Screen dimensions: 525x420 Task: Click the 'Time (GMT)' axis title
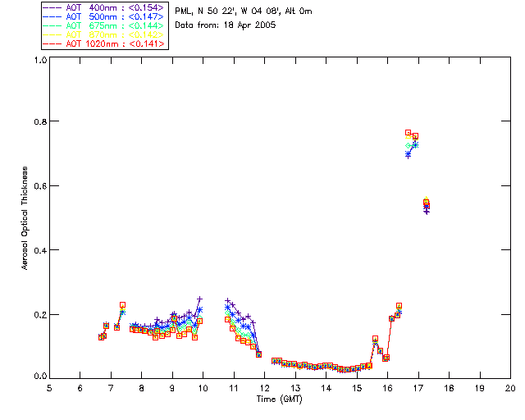[x=280, y=399]
